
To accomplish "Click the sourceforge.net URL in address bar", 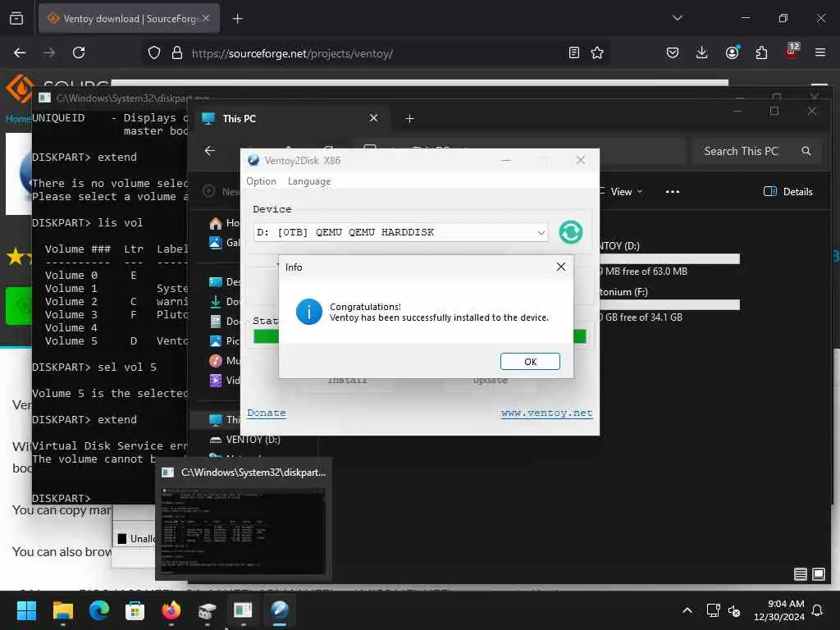I will [x=293, y=53].
